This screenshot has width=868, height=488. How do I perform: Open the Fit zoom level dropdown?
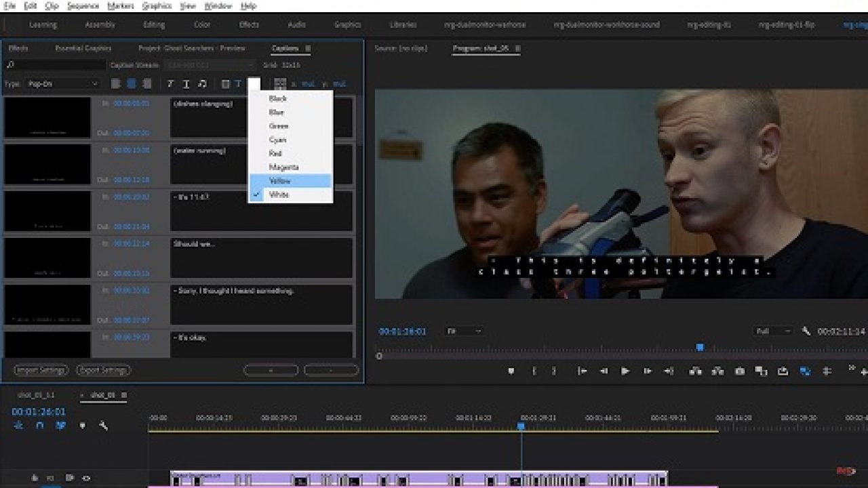click(464, 331)
